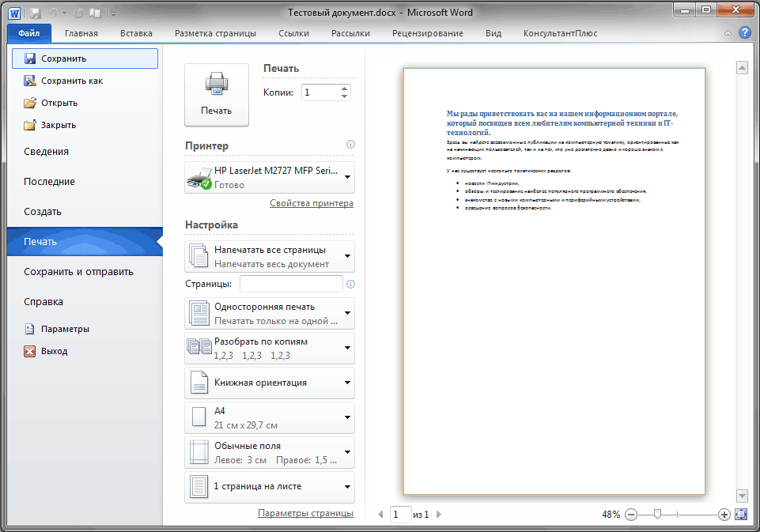Open the Вид ribbon tab
Image resolution: width=760 pixels, height=532 pixels.
coord(493,33)
